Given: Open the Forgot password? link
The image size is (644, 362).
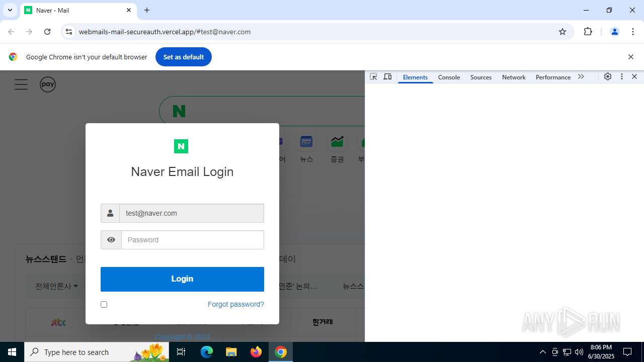Looking at the screenshot, I should 235,304.
